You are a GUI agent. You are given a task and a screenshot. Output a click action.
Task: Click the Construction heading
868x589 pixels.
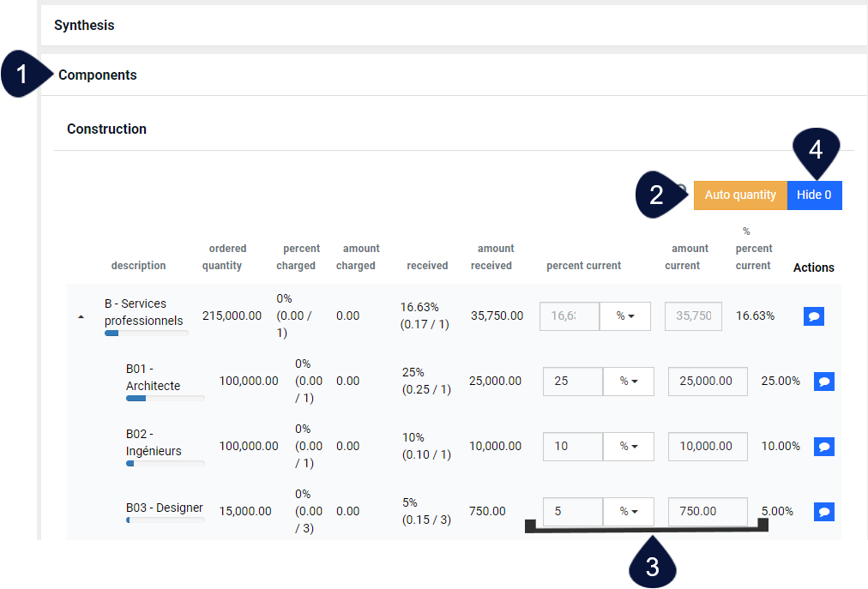(106, 129)
